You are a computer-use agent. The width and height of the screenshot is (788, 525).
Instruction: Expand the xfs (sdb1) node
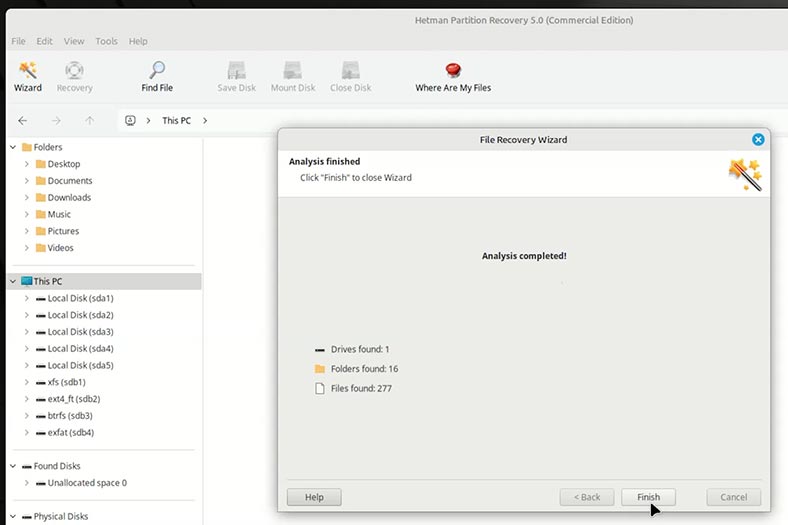[27, 382]
